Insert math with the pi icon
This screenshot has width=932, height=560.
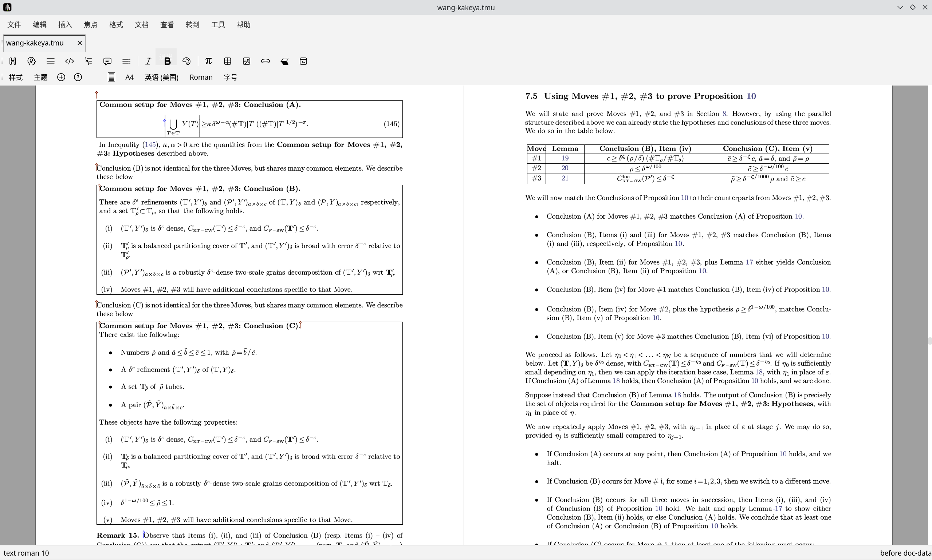(208, 61)
